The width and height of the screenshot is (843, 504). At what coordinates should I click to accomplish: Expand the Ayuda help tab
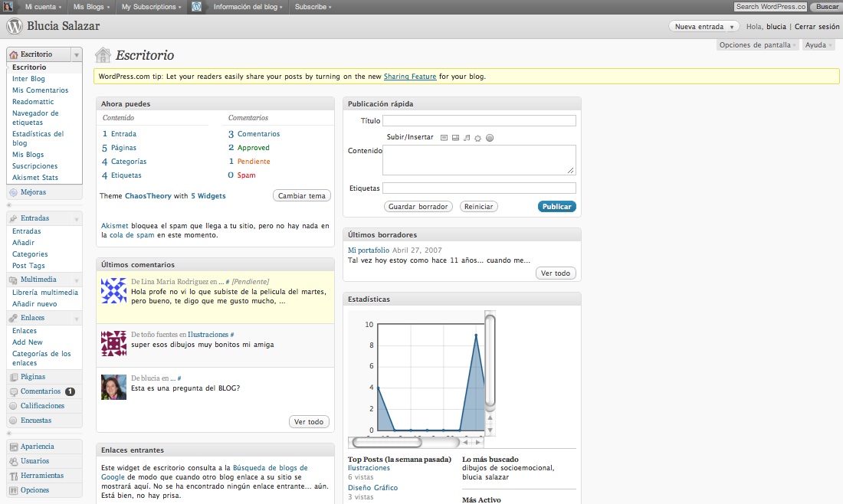[x=818, y=45]
